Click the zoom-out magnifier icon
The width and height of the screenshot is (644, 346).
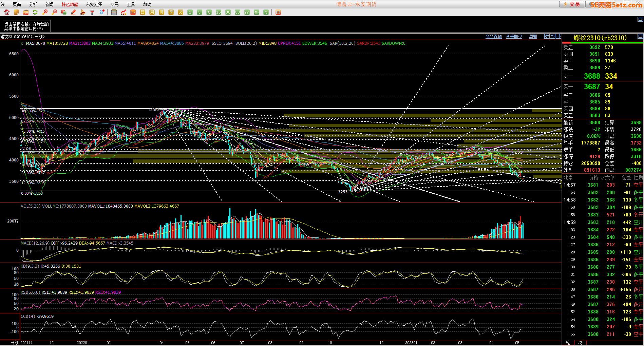tap(54, 12)
